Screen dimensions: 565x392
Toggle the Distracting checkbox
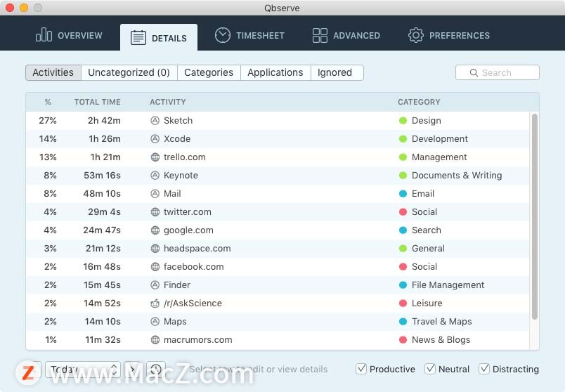[484, 369]
